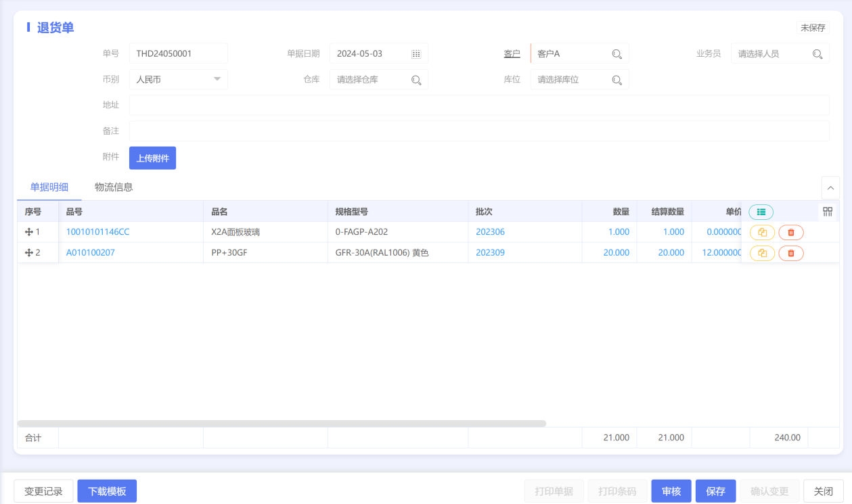Screen dimensions: 852x504
Task: Open the 币别 currency dropdown
Action: coord(179,80)
